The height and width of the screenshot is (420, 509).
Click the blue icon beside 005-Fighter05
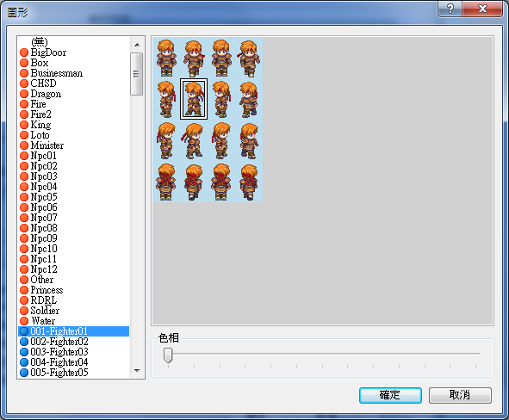(24, 373)
